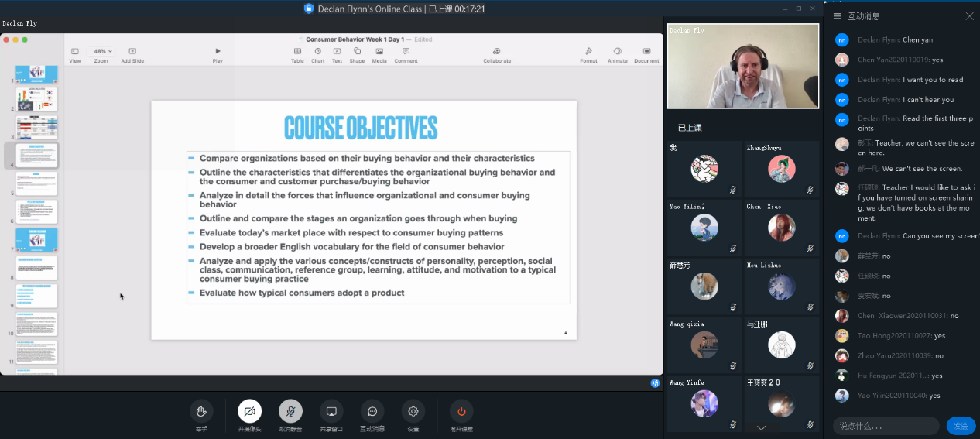980x439 pixels.
Task: Click the Play icon in the Keynote toolbar
Action: click(x=218, y=51)
